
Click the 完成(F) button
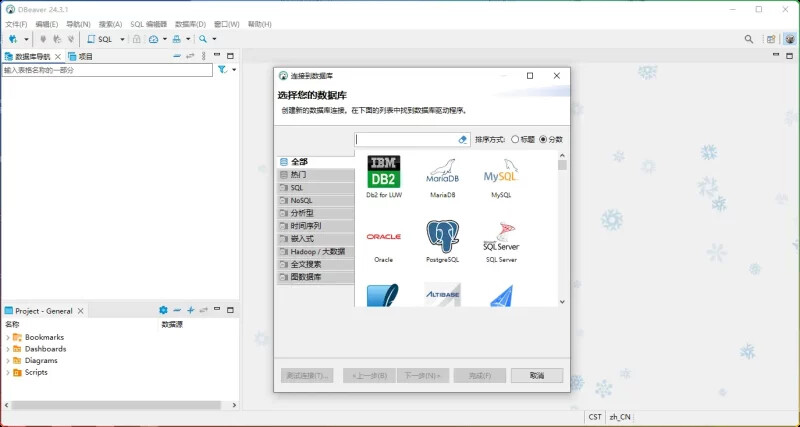tap(480, 375)
